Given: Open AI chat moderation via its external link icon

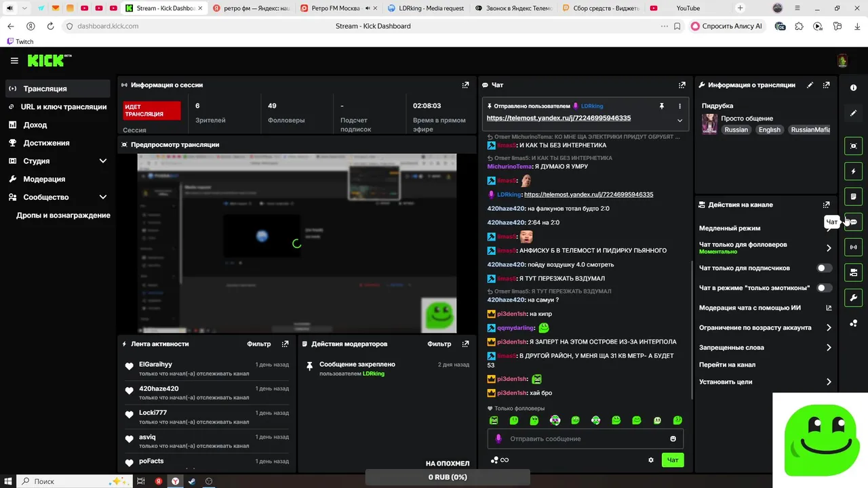Looking at the screenshot, I should point(829,308).
